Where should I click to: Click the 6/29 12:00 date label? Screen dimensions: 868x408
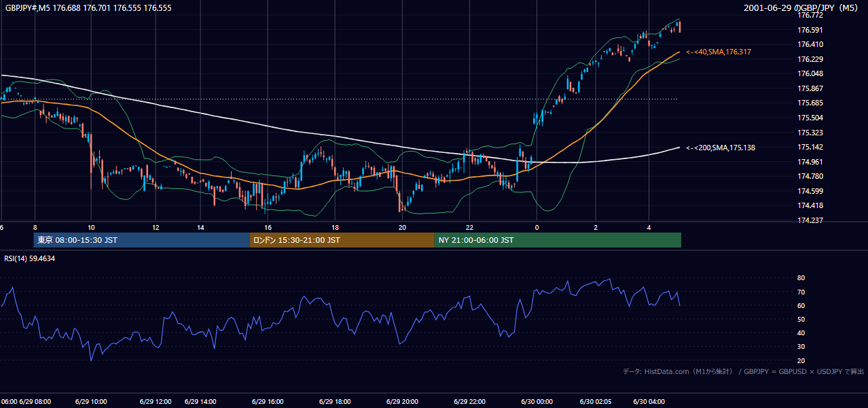pos(156,401)
